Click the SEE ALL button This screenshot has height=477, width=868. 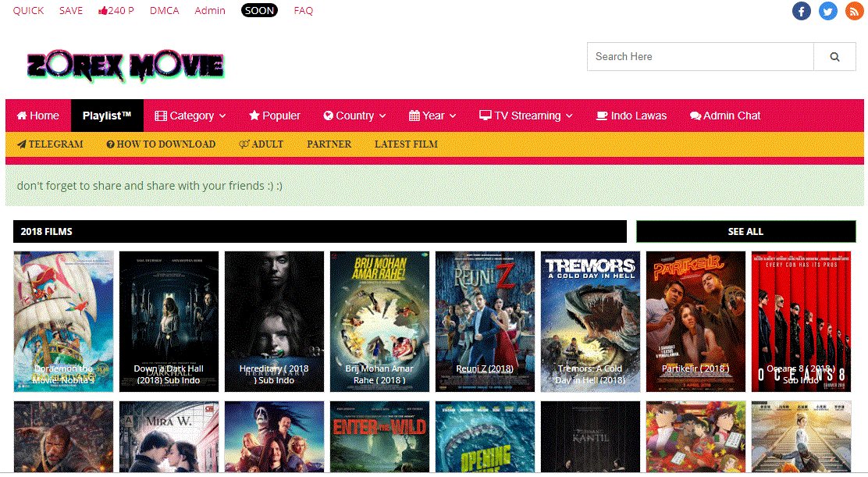pos(745,231)
